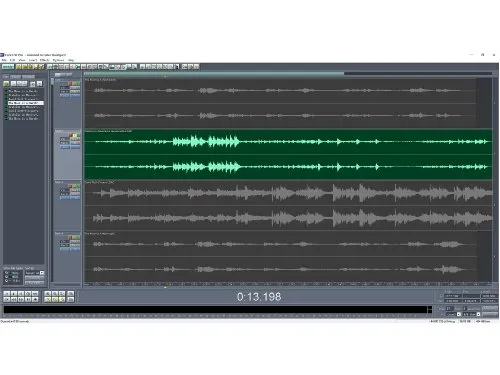Viewport: 500px width, 375px height.
Task: Click the green horizontal scroll bar above the tracks
Action: tap(214, 73)
